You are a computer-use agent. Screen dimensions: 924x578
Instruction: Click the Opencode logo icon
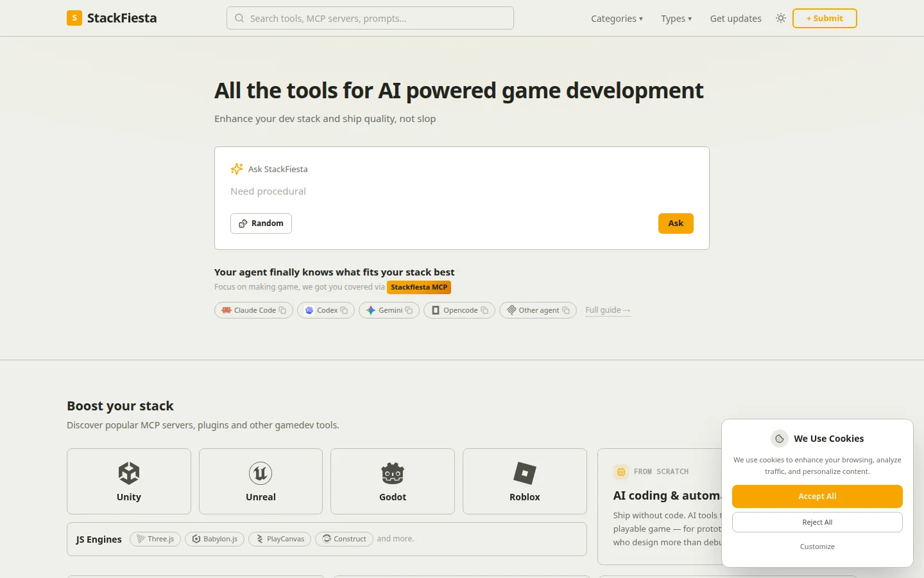436,310
